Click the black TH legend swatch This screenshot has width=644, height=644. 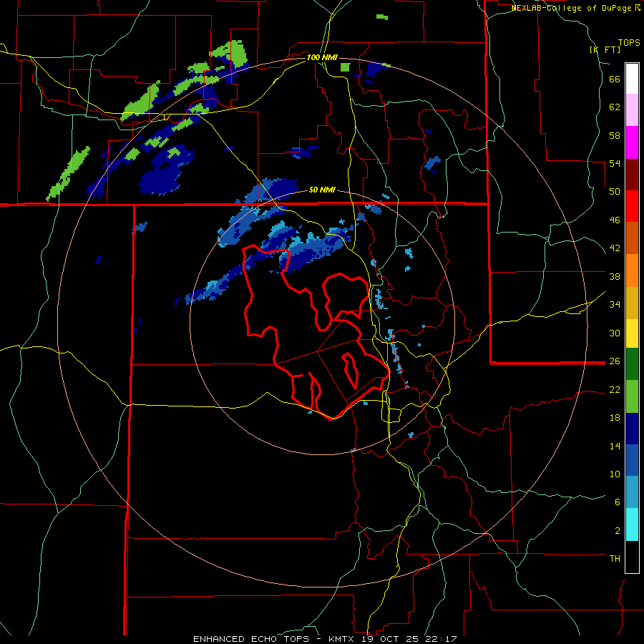point(632,557)
